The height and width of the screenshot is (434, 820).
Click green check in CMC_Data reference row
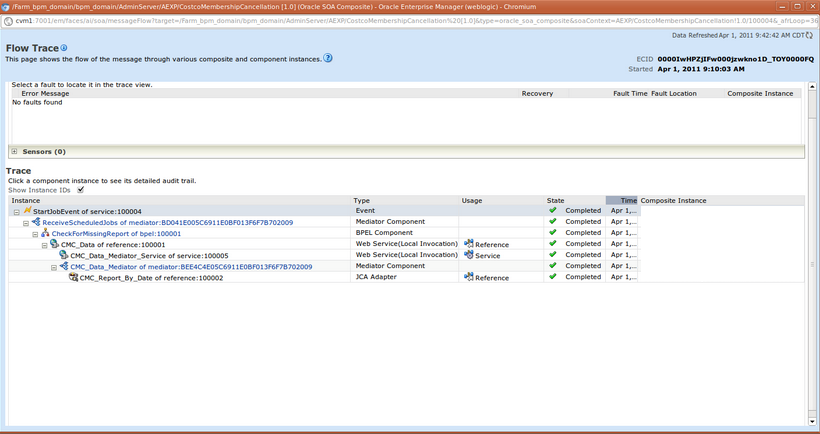(553, 243)
